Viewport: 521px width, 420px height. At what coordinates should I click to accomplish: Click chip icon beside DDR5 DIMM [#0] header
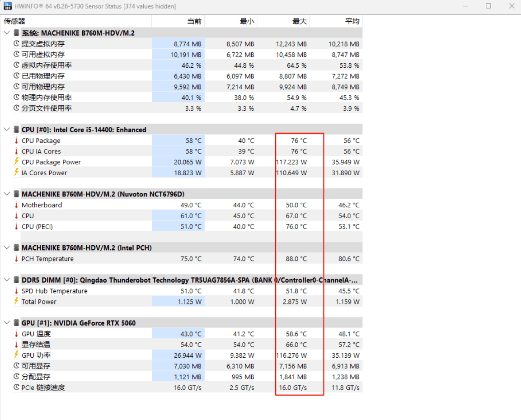16,280
